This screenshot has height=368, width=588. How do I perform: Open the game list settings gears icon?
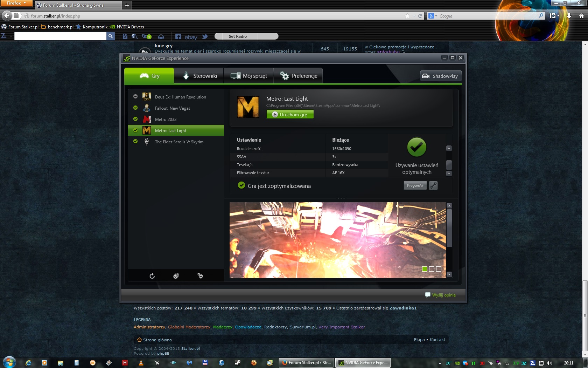point(200,276)
